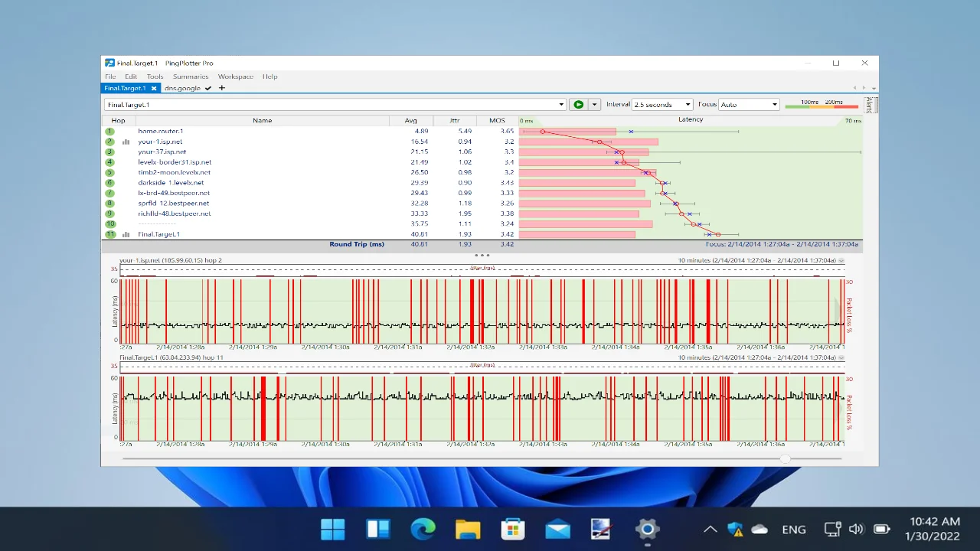
Task: Open the dropdown arrow beside the play button
Action: tap(594, 105)
